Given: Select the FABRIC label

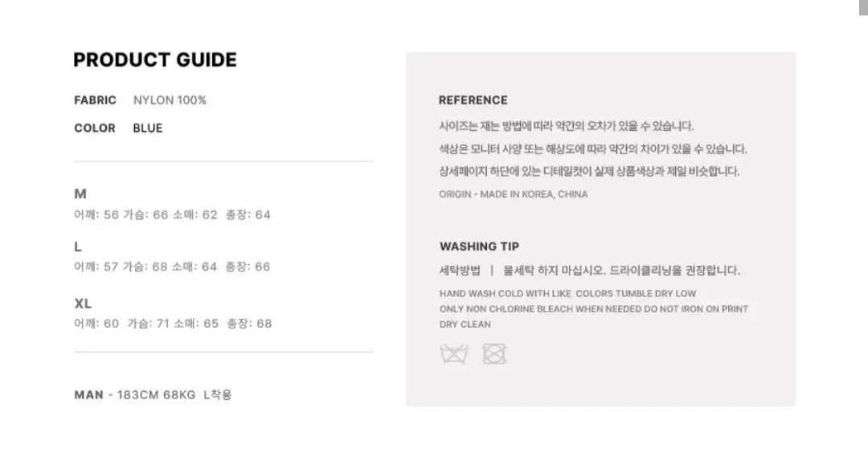Looking at the screenshot, I should [95, 100].
